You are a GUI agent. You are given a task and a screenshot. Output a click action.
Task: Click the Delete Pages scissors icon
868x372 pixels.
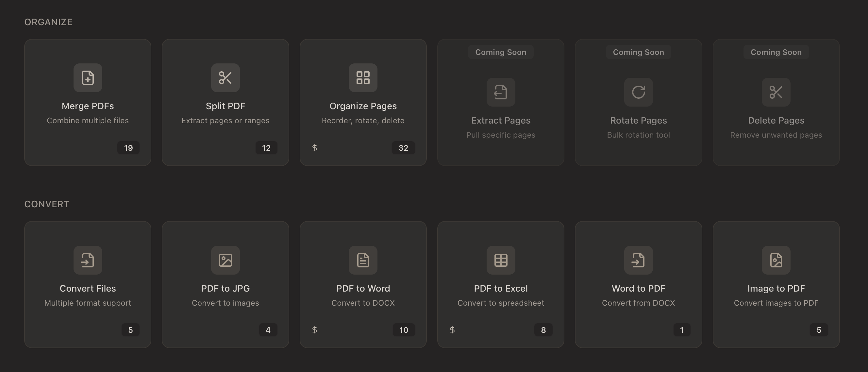tap(776, 92)
